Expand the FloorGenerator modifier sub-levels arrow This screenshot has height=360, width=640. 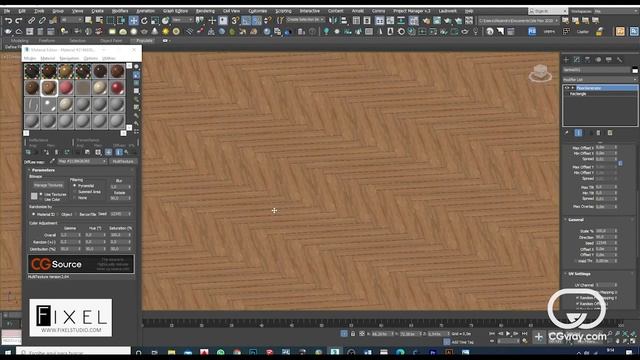tap(573, 88)
